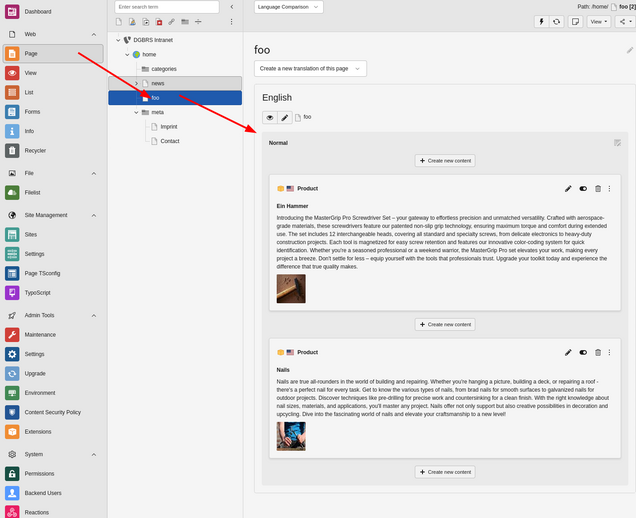Screen dimensions: 636x518
Task: Open the Recycler module
Action: click(35, 150)
